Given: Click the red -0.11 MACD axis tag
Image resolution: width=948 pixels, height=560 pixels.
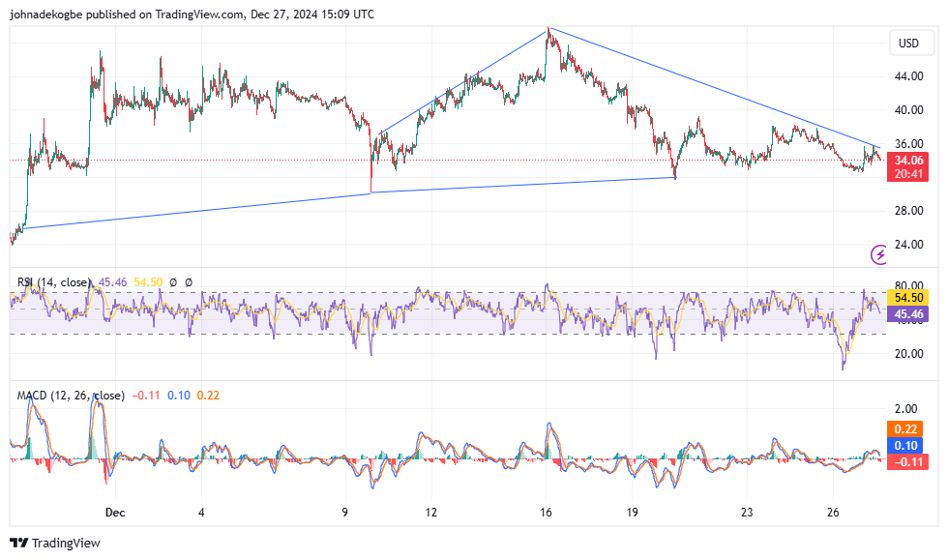Looking at the screenshot, I should click(x=907, y=461).
